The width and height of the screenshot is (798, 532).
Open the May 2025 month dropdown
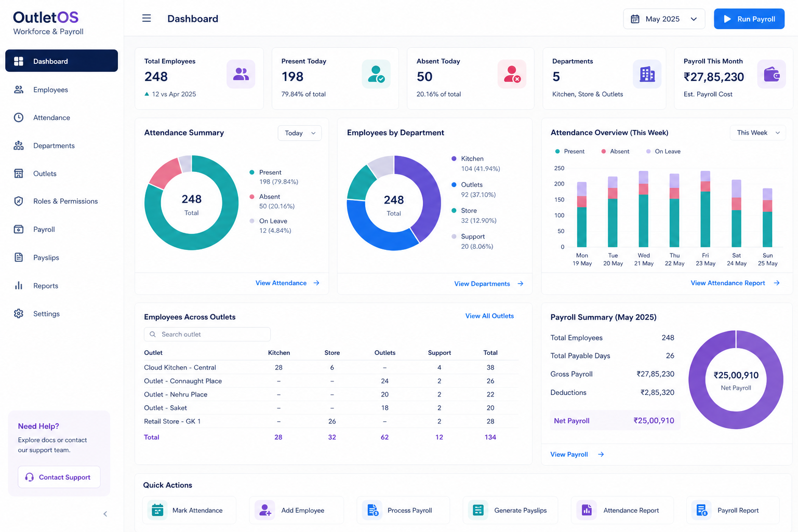(x=664, y=19)
